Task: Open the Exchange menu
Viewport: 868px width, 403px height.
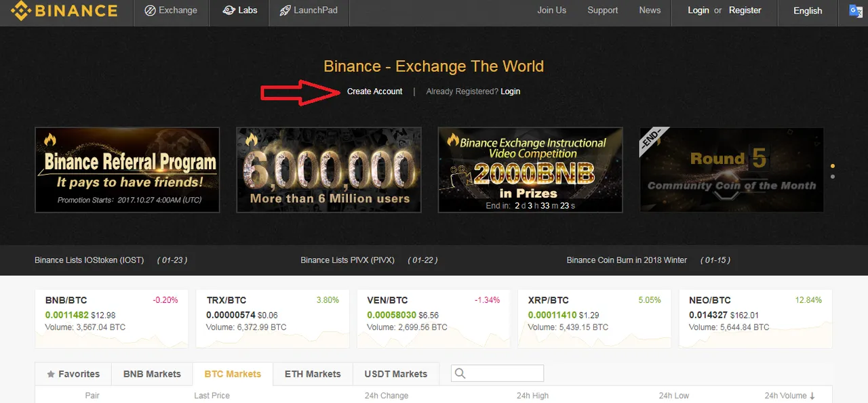Action: tap(171, 11)
